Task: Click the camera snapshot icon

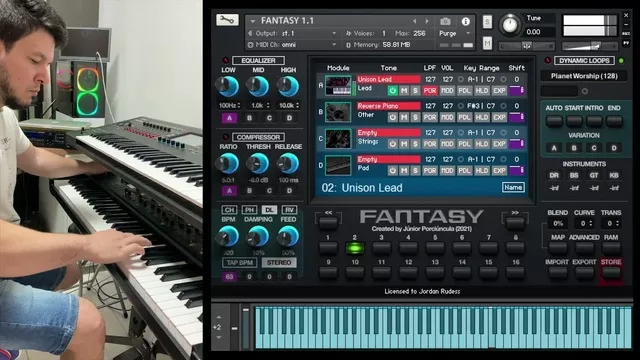Action: pos(445,21)
